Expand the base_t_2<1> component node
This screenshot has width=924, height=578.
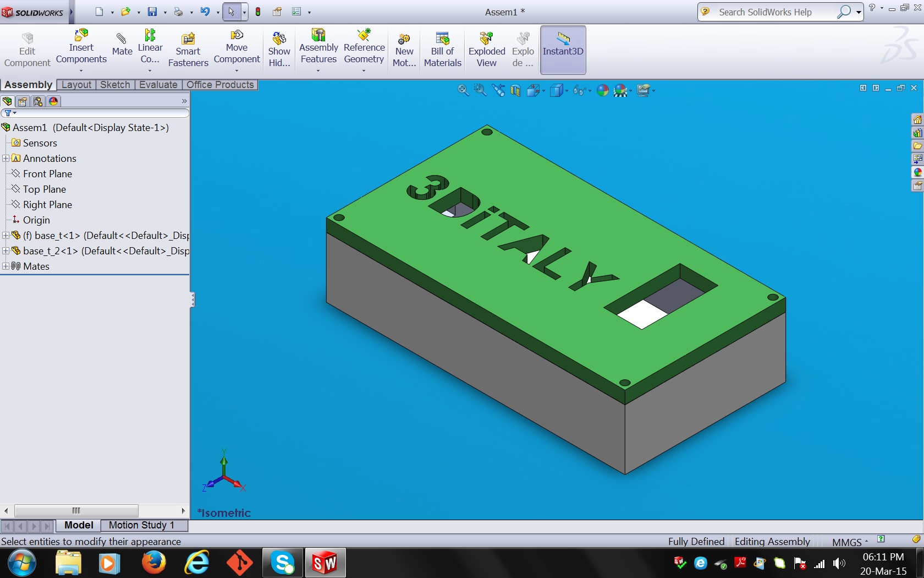click(x=5, y=251)
